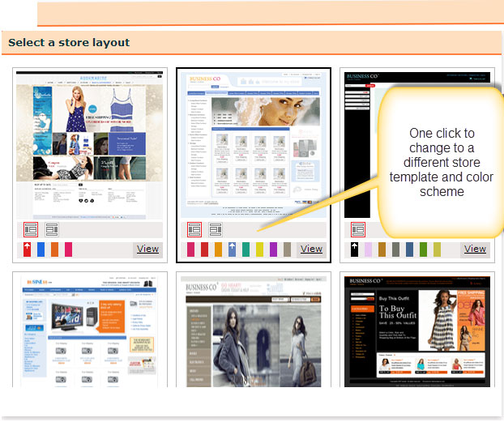Pick the orange swatch under beach fashion template

(54, 249)
